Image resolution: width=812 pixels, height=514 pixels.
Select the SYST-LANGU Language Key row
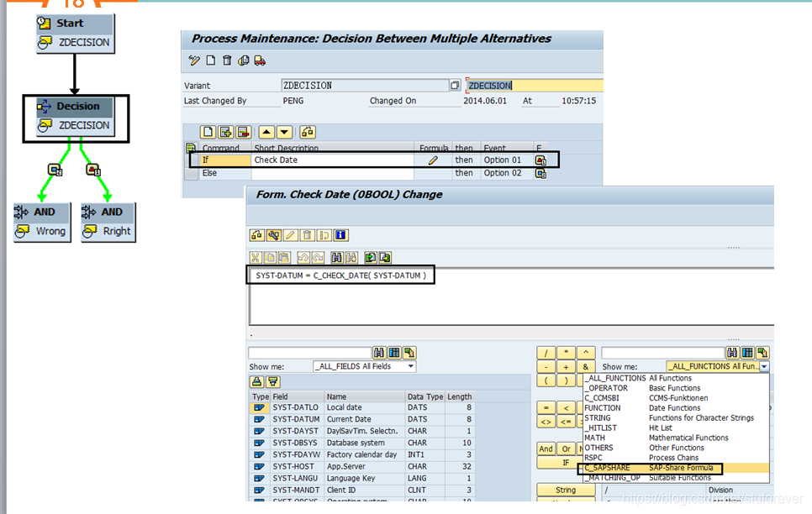point(361,478)
